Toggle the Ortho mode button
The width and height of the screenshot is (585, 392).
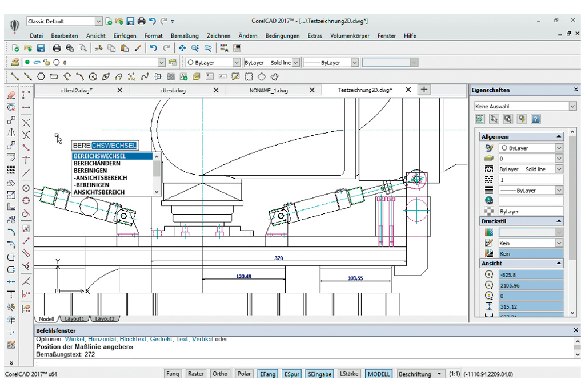(219, 374)
